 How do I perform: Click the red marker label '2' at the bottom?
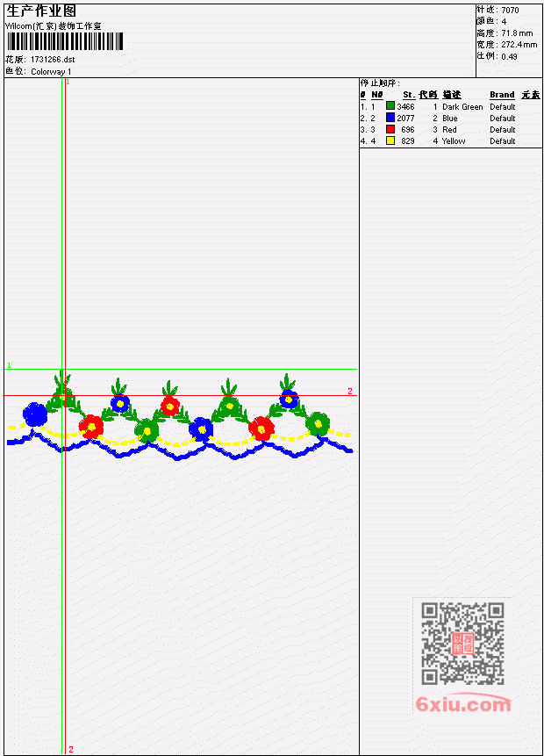pyautogui.click(x=71, y=749)
